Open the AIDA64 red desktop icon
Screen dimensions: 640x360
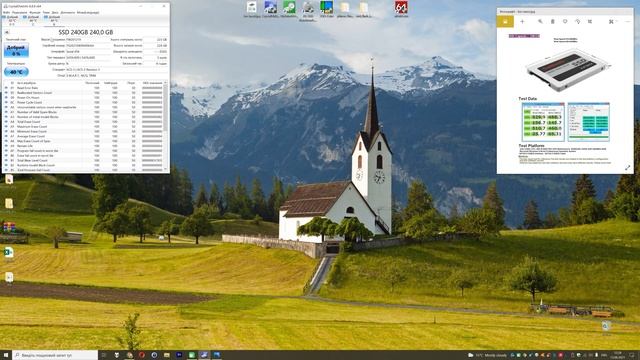(401, 9)
